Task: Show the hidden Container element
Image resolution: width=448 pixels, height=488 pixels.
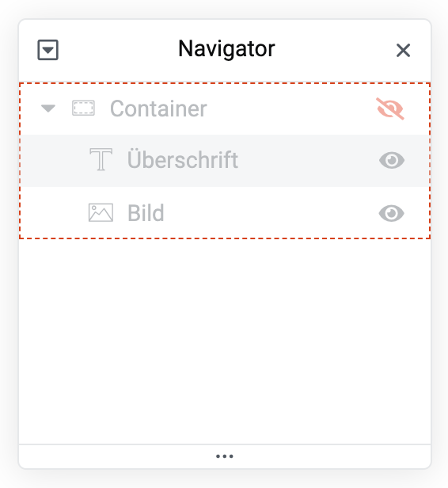Action: 390,109
